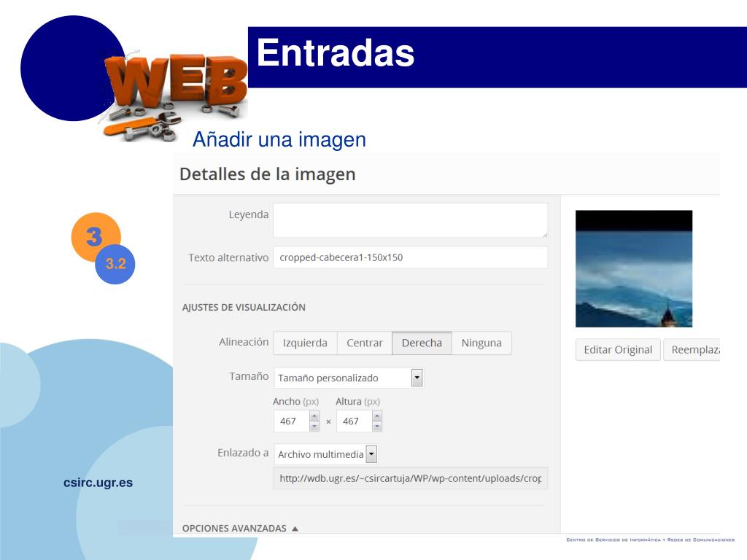Click the Detalles de la imagen heading
Image resolution: width=747 pixels, height=560 pixels.
[267, 174]
